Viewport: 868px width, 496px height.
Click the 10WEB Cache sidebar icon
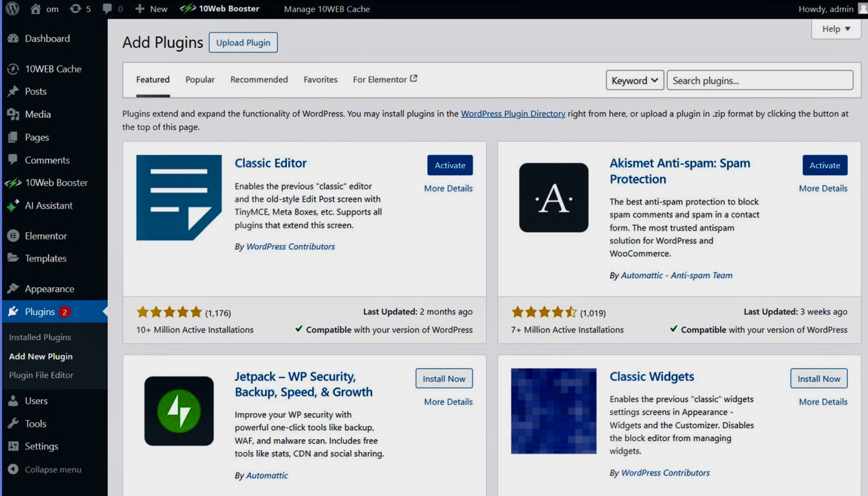click(13, 69)
